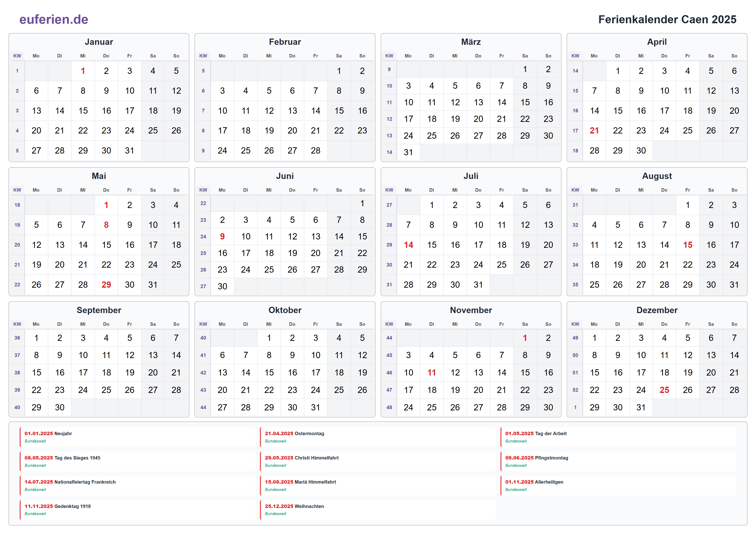Open the 29.05.2025 Christi Himmelfahrt entry

click(x=378, y=461)
